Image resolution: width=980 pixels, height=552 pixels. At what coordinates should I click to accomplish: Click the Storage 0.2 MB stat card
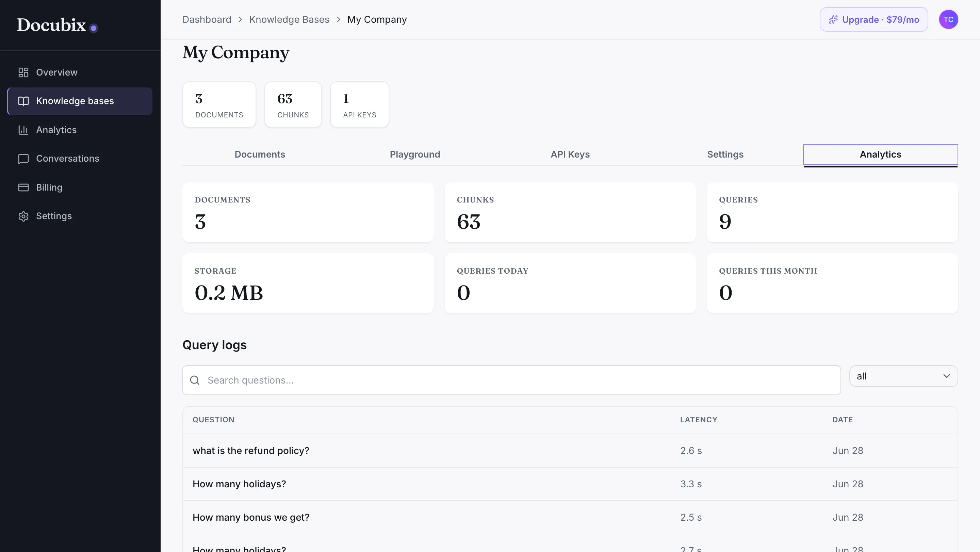(308, 283)
